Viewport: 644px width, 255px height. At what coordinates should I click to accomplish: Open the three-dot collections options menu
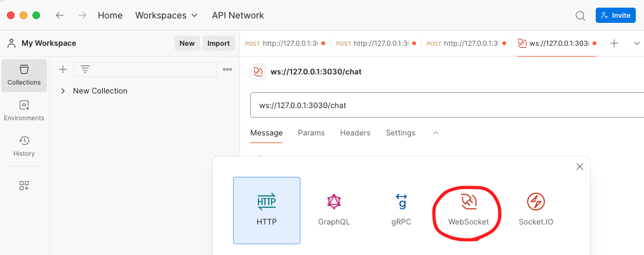227,69
